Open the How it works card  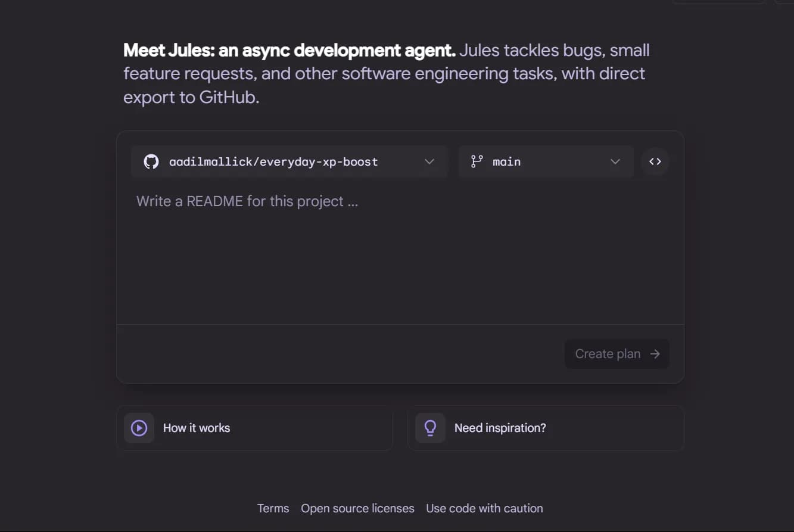coord(255,428)
